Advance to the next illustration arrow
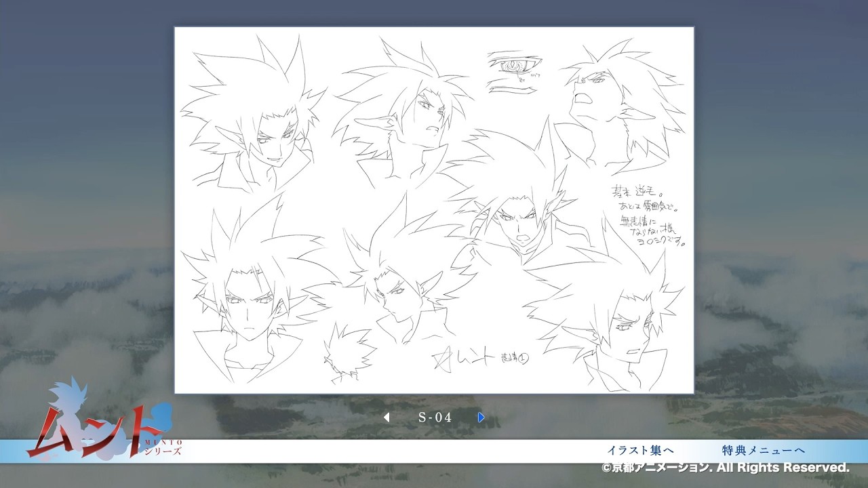This screenshot has width=868, height=488. [481, 418]
